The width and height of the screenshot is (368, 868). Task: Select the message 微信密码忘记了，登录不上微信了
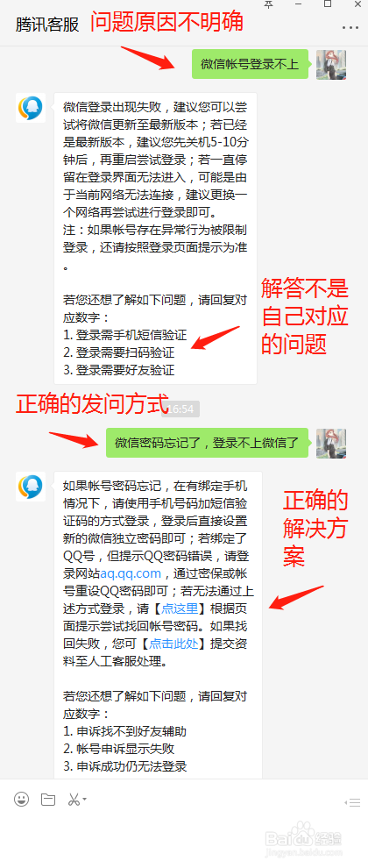pos(207,443)
